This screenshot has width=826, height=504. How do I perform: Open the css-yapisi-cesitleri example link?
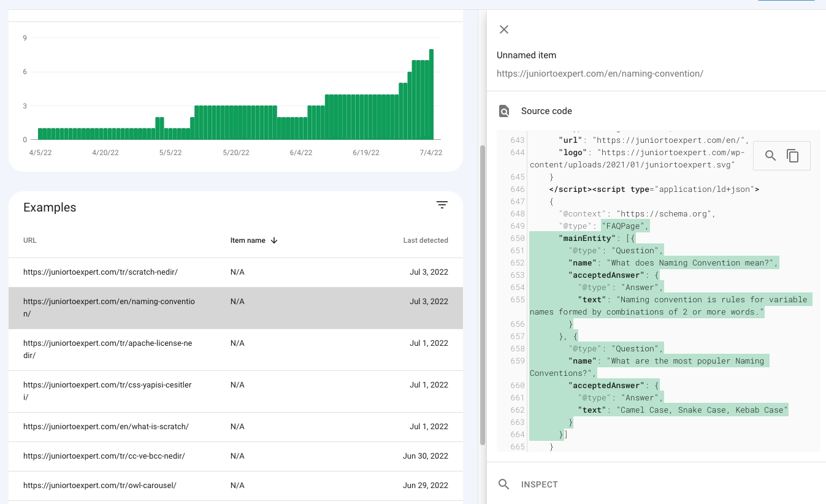point(107,391)
